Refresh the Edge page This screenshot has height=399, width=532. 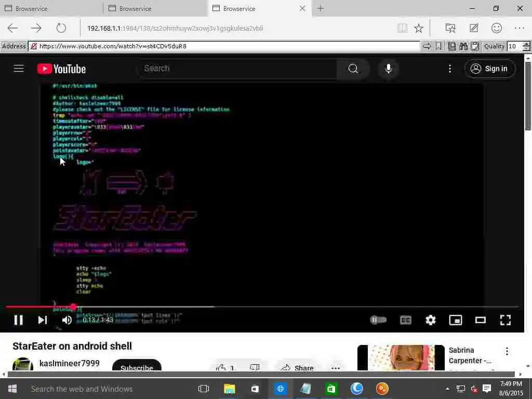point(61,28)
